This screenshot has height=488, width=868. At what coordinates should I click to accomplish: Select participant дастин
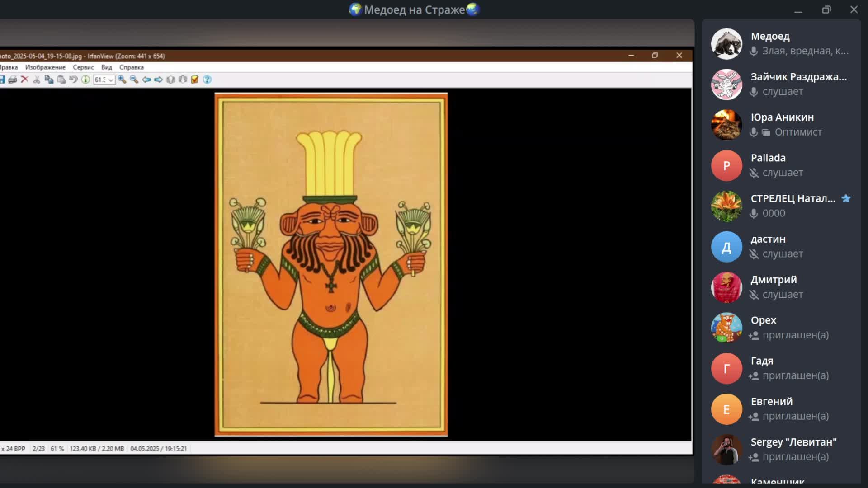tap(781, 247)
